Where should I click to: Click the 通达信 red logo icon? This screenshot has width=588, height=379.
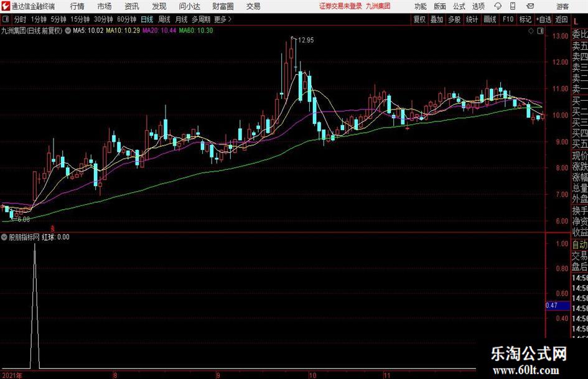click(6, 6)
